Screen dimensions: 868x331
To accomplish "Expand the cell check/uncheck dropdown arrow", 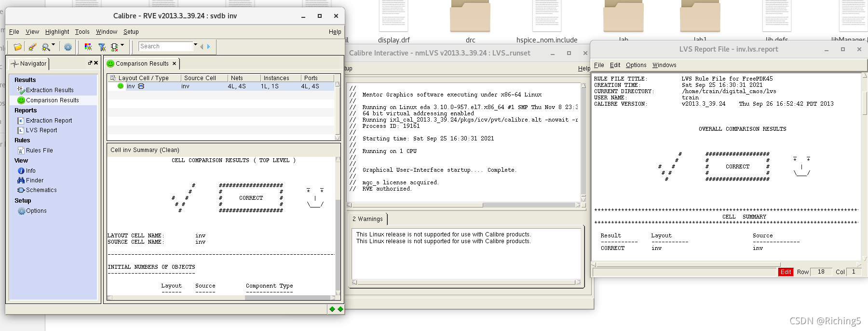I will (122, 45).
